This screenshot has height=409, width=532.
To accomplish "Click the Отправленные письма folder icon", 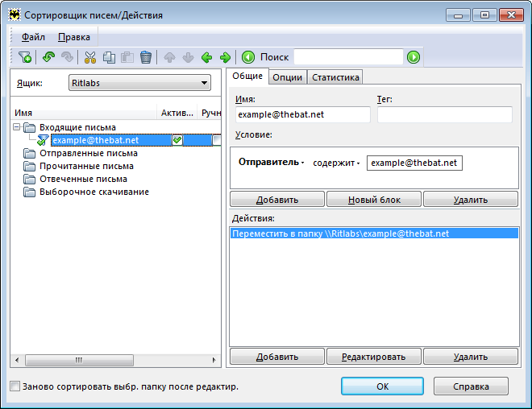I will [x=30, y=154].
